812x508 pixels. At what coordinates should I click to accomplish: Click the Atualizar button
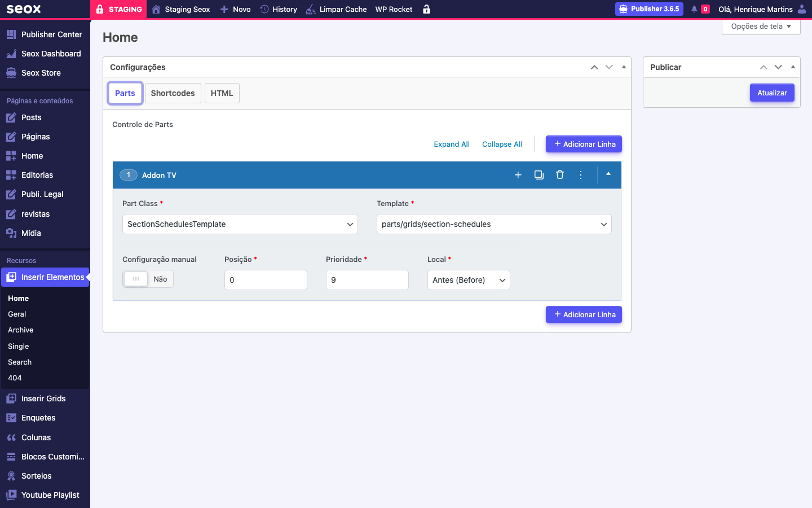pos(772,93)
